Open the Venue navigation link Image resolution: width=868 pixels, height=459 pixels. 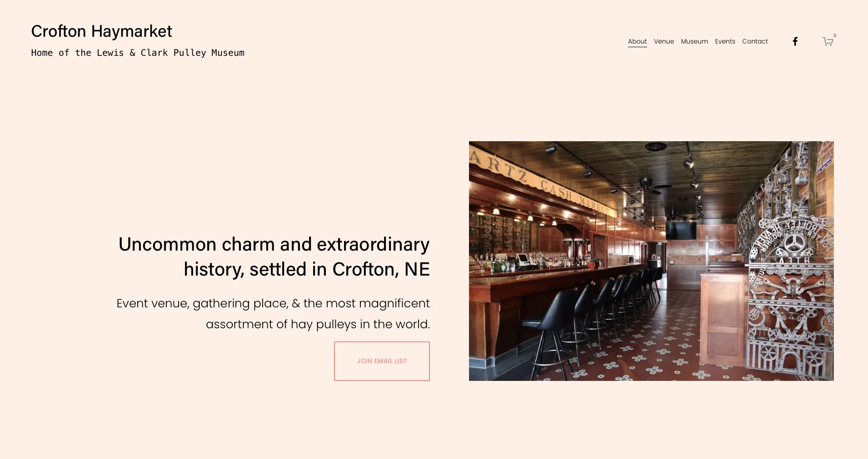click(663, 41)
